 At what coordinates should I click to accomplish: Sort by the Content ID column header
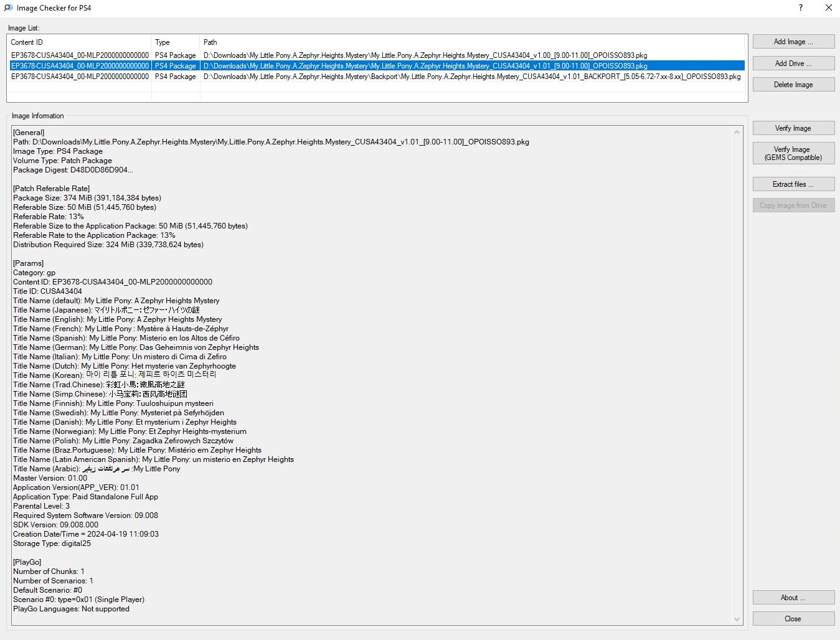tap(79, 42)
